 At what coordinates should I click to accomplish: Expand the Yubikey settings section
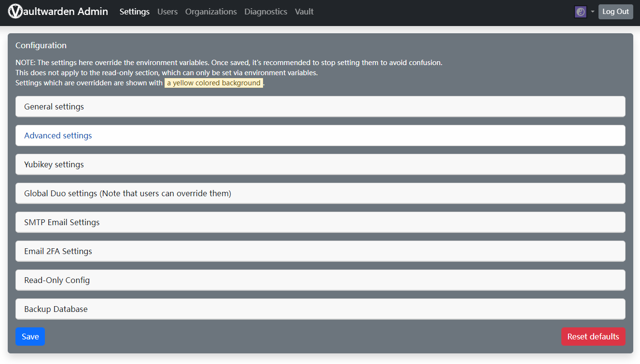320,164
